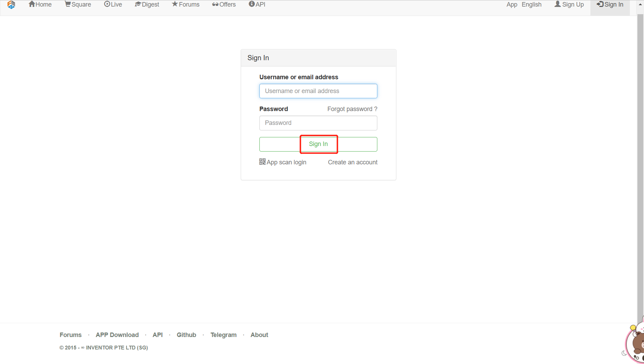
Task: Open Create an account link
Action: click(x=353, y=162)
